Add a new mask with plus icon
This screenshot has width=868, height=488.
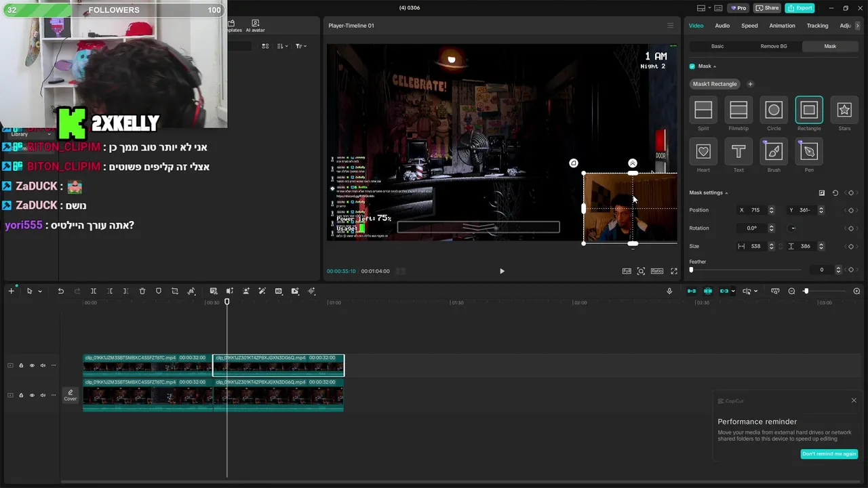click(750, 84)
